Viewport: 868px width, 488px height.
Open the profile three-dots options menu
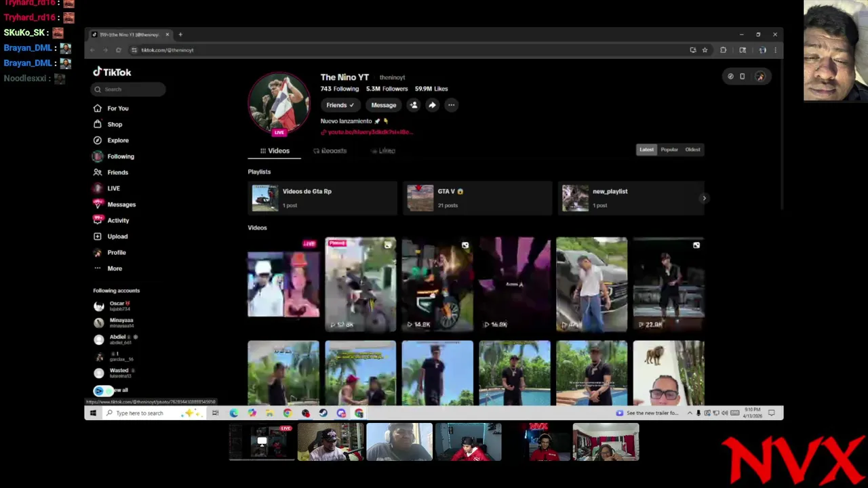click(451, 105)
